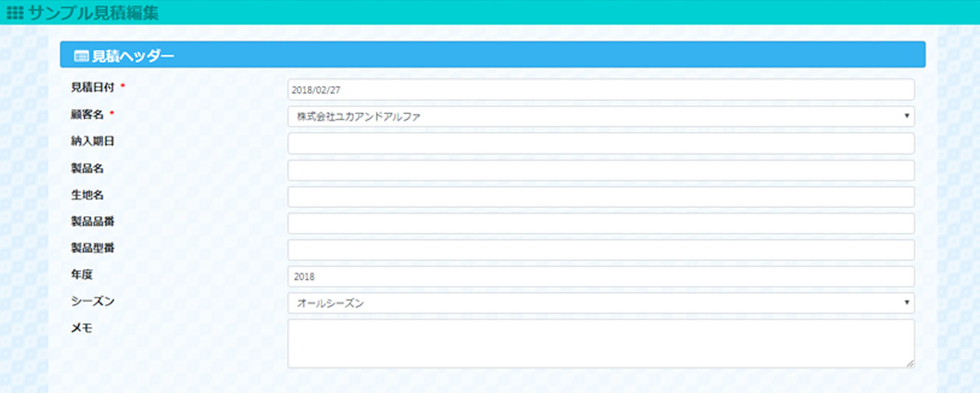Click the 見積日付 label
Screen dimensions: 980x393
(x=92, y=87)
